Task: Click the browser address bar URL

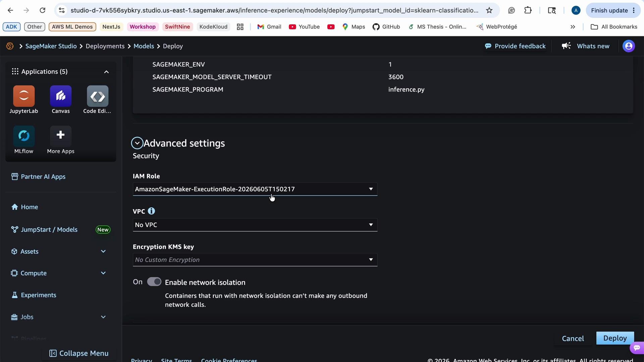Action: pyautogui.click(x=274, y=10)
